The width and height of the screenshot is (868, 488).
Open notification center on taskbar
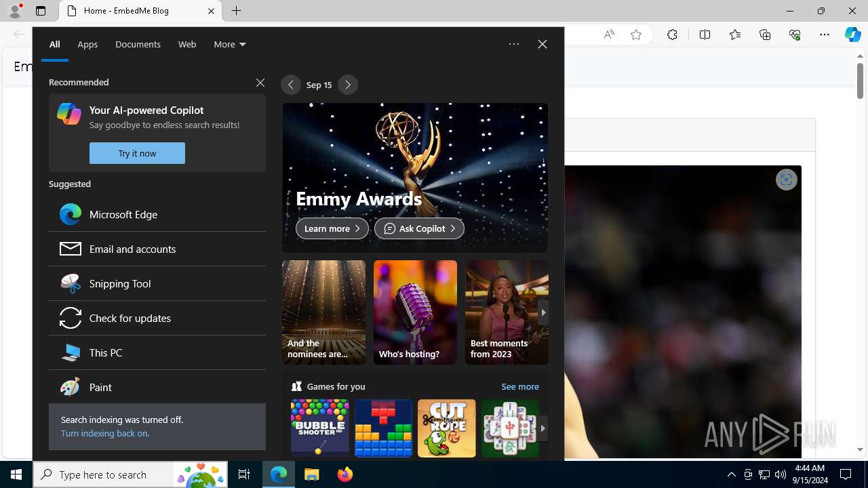(846, 474)
